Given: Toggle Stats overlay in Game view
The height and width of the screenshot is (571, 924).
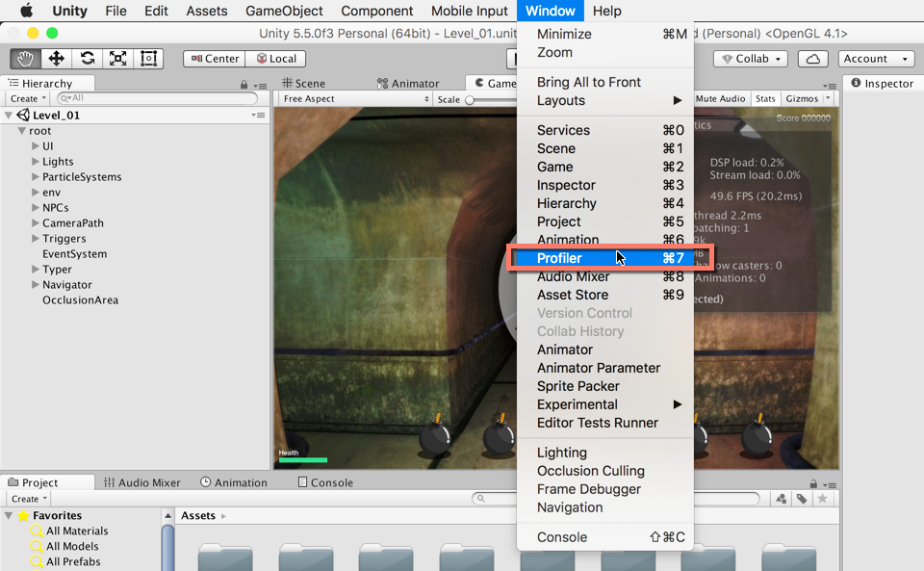Looking at the screenshot, I should coord(765,98).
